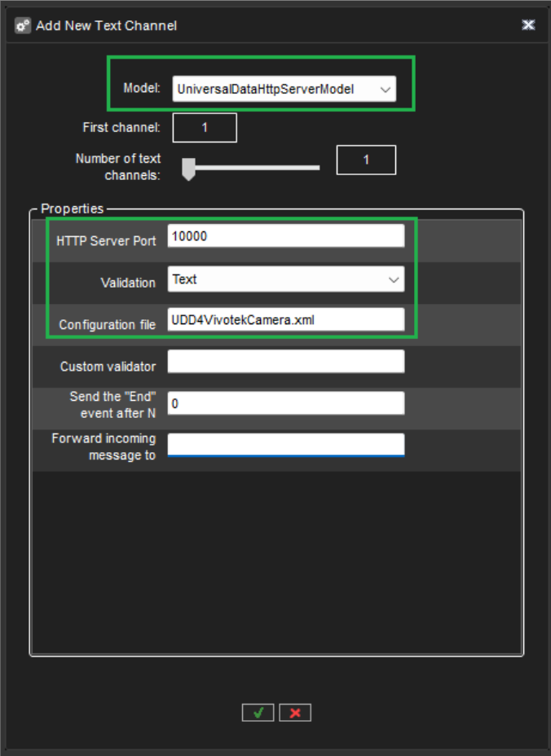The height and width of the screenshot is (756, 551).
Task: Click the HTTP Server Port field showing 10000
Action: click(x=285, y=236)
